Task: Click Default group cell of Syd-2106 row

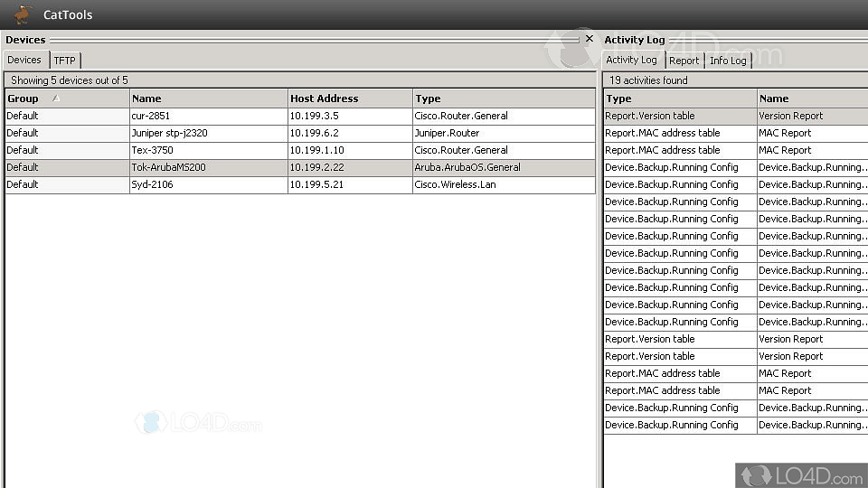Action: (67, 184)
